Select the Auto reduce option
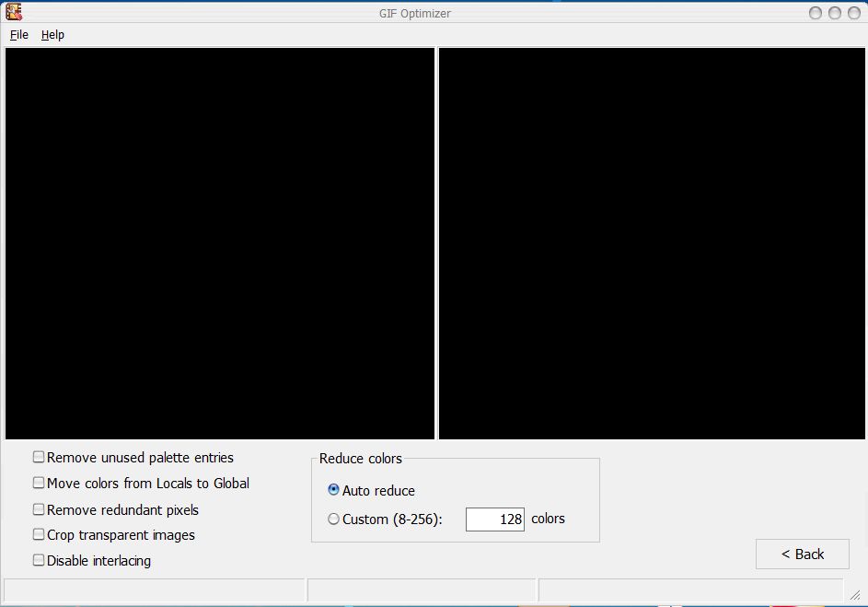868x607 pixels. coord(333,490)
